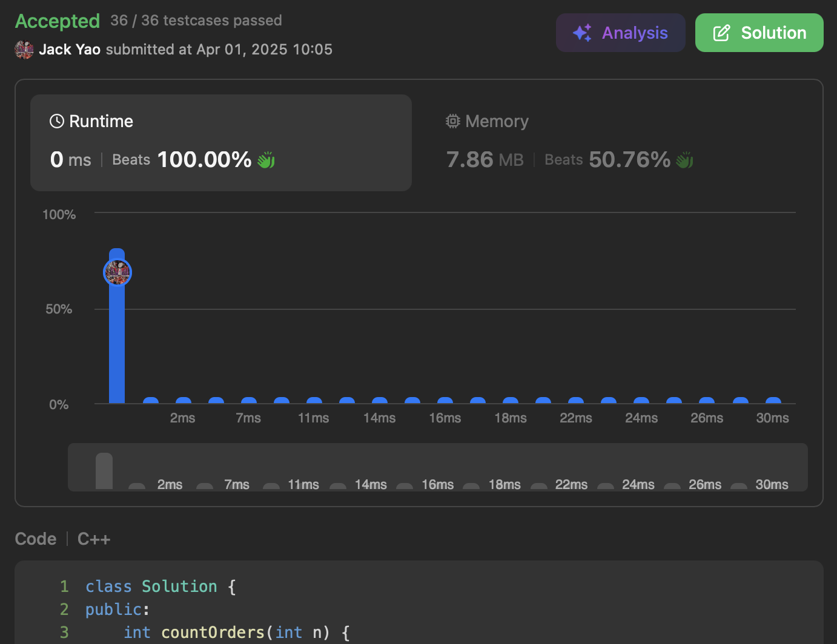This screenshot has height=644, width=837.
Task: Click the avatar marker on the chart bar
Action: (117, 272)
